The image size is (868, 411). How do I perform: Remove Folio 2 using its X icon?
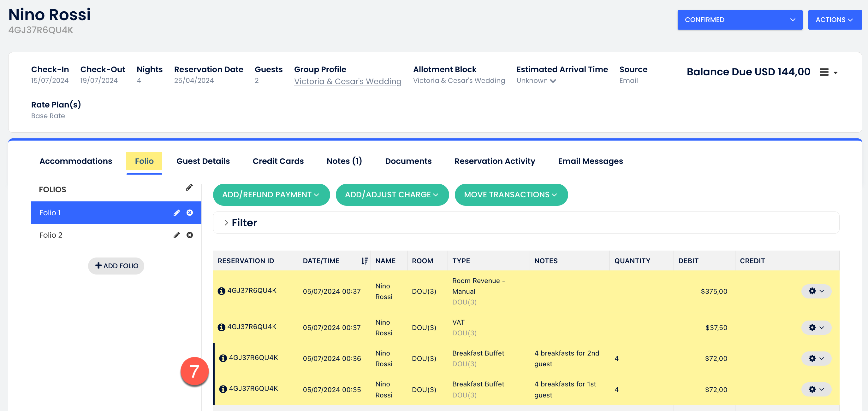pyautogui.click(x=190, y=235)
